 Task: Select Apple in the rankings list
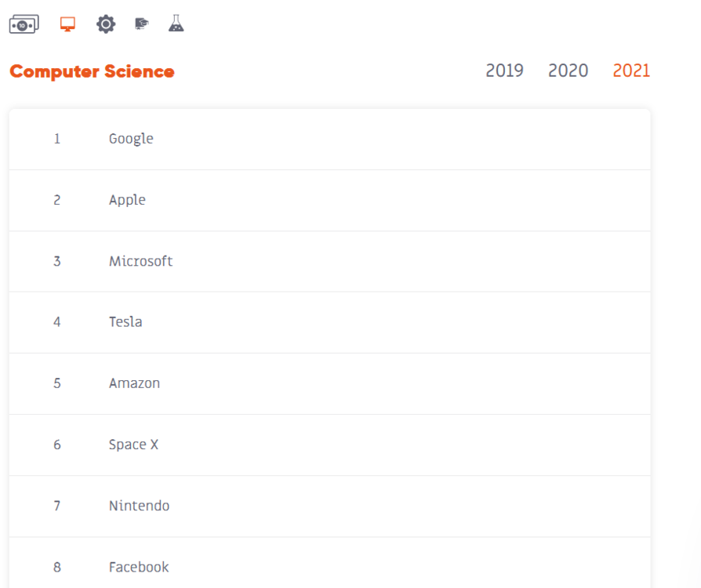click(127, 200)
